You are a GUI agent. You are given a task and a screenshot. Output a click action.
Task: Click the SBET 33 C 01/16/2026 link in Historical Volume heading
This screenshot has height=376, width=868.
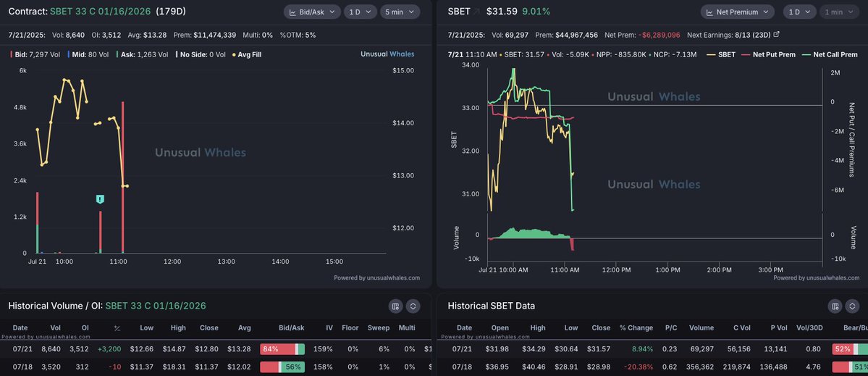[x=156, y=306]
